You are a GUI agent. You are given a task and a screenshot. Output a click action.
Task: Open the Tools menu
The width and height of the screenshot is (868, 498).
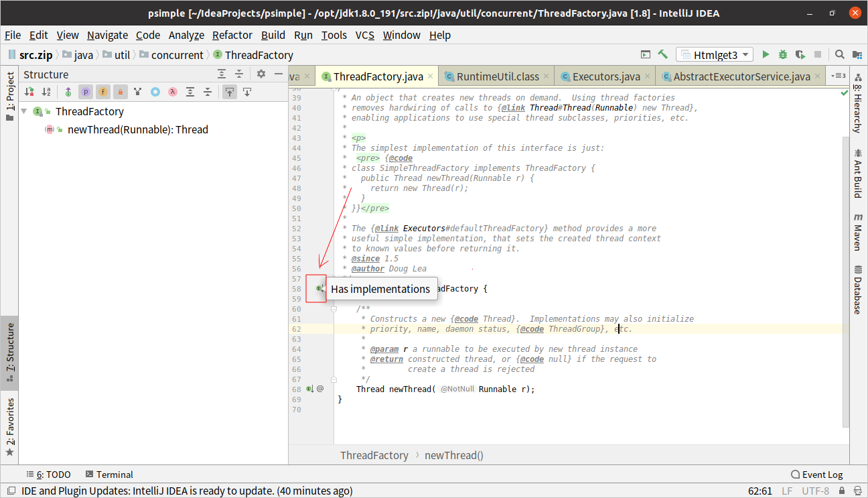click(334, 35)
